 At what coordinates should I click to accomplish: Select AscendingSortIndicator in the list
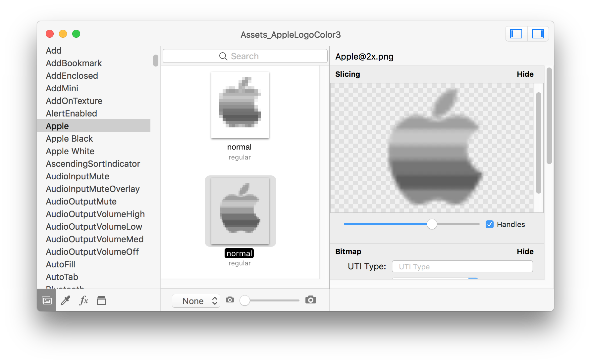tap(94, 164)
